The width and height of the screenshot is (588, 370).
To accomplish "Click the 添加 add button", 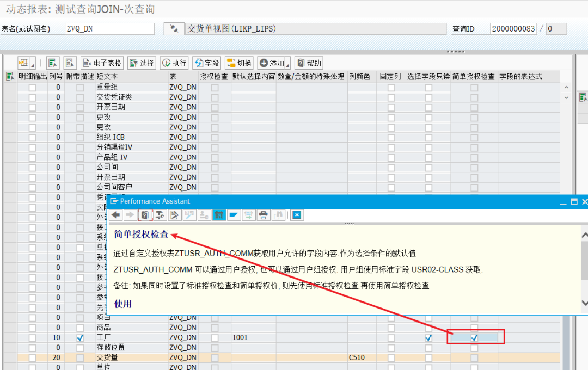I will coord(272,63).
